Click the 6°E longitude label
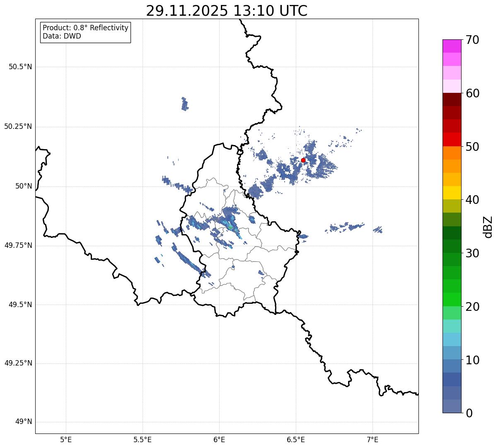Viewport: 498px width, 448px height. coord(219,439)
